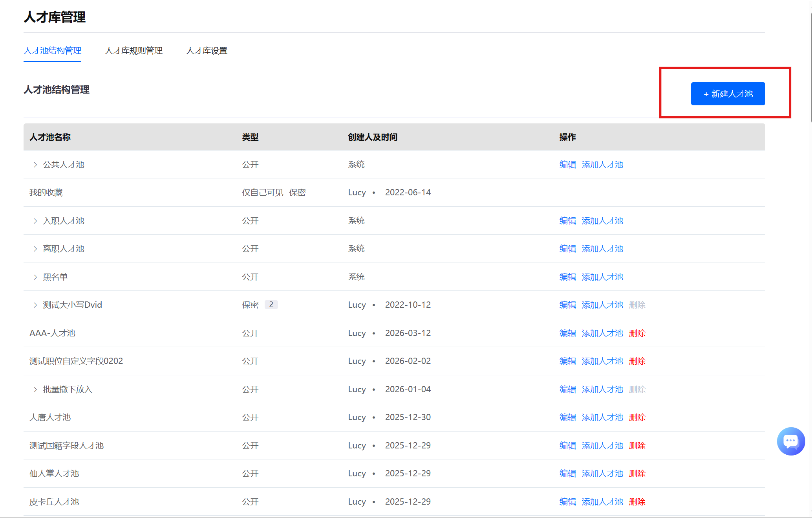This screenshot has height=518, width=812.
Task: Delete the 大唐人才池 pool
Action: tap(637, 417)
